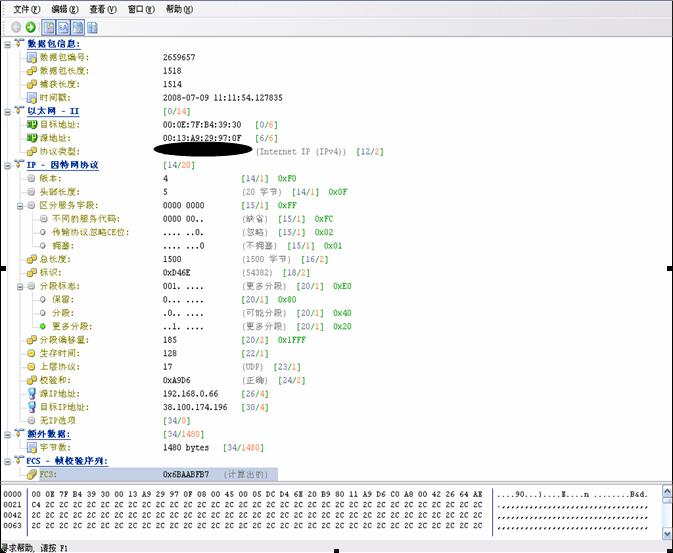
Task: Click the fourth view-layout toolbar icon
Action: click(91, 27)
